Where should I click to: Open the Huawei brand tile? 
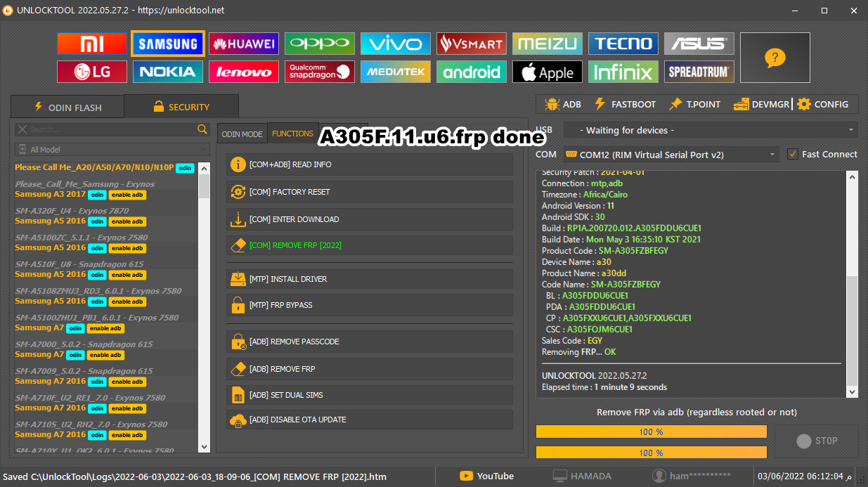(x=244, y=44)
